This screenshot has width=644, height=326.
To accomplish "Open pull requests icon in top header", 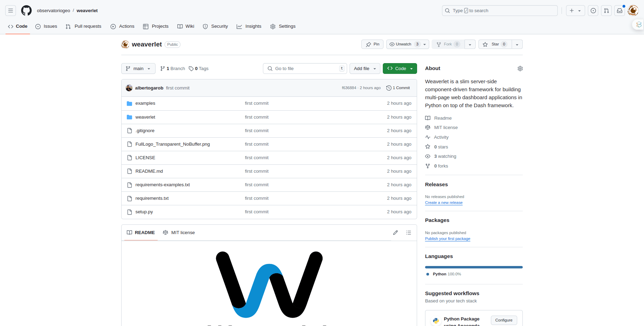I will 607,11.
